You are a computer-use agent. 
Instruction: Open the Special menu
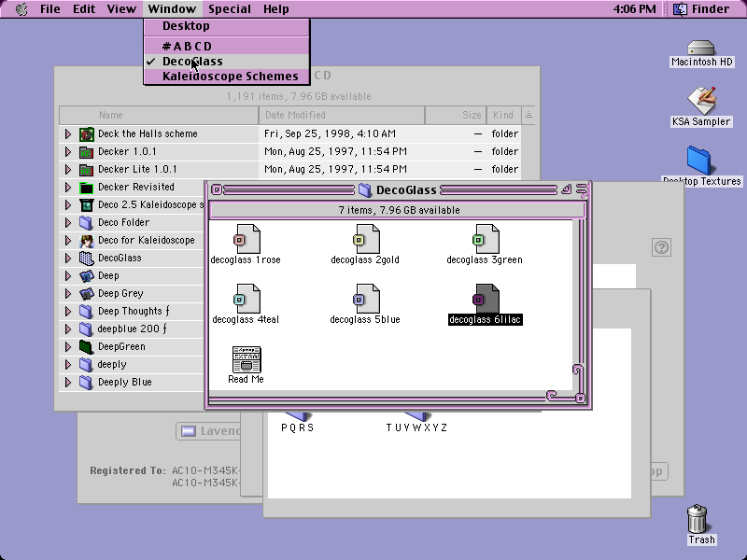(x=230, y=9)
